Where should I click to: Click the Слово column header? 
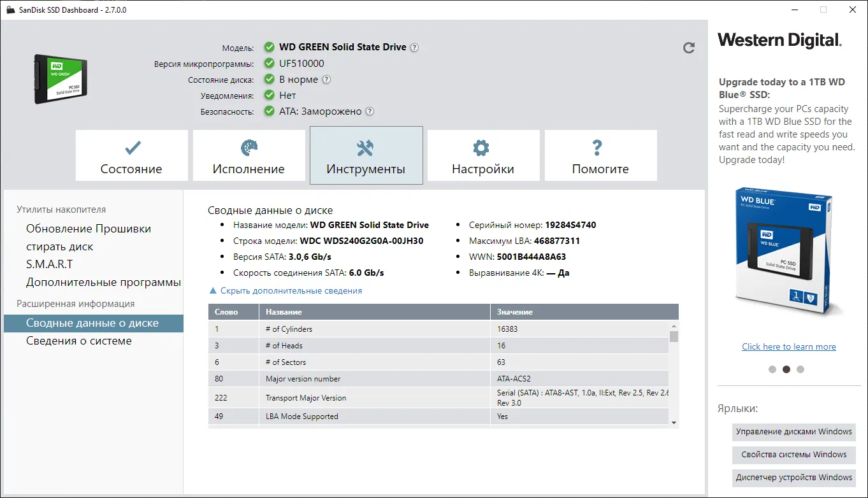pyautogui.click(x=233, y=312)
